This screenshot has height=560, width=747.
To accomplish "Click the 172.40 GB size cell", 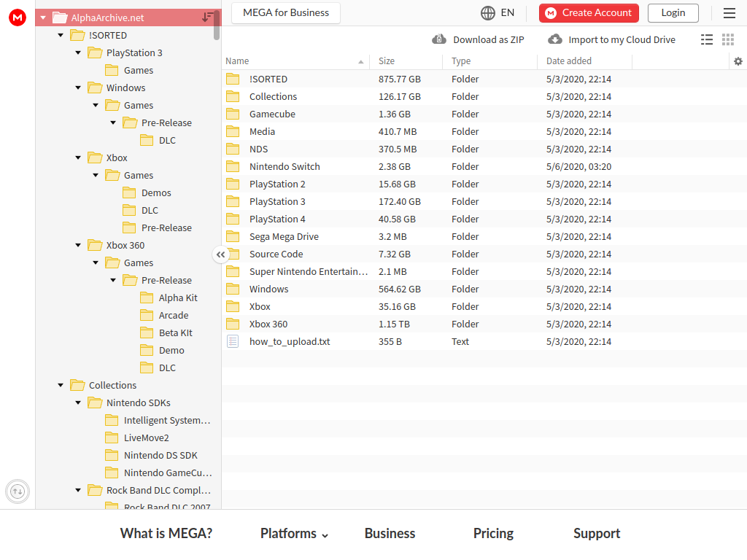I will [400, 201].
